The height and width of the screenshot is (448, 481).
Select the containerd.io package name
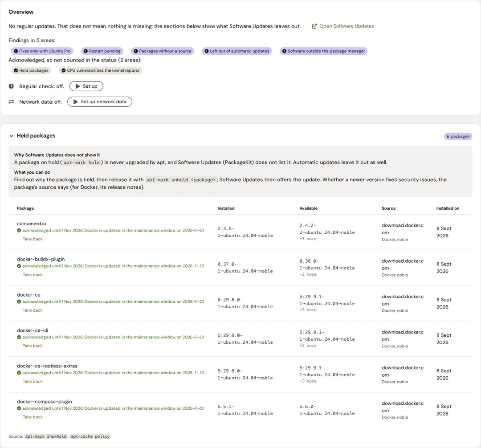point(32,224)
